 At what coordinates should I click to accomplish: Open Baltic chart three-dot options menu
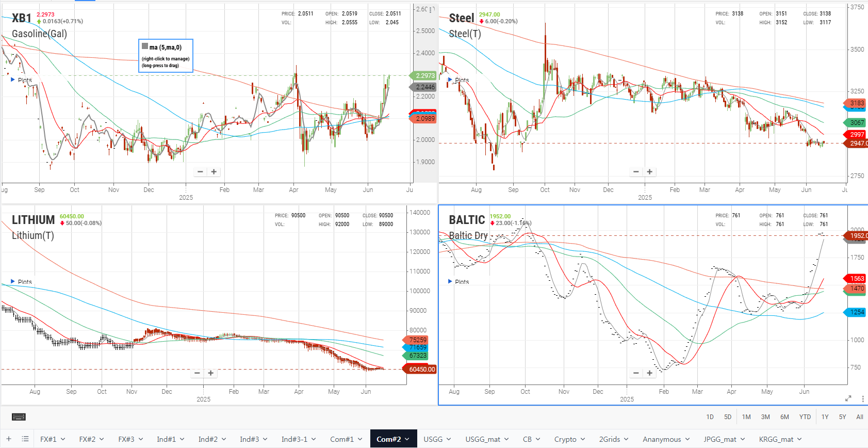coord(863,398)
